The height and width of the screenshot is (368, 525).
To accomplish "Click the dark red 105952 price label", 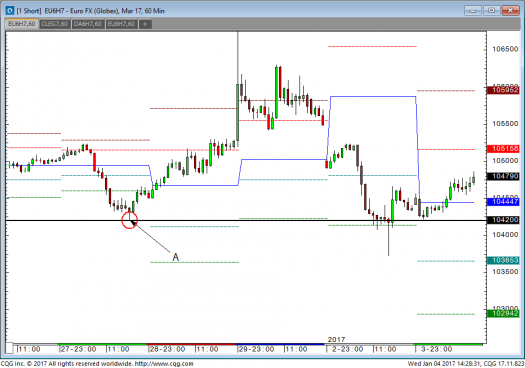I will tap(505, 90).
